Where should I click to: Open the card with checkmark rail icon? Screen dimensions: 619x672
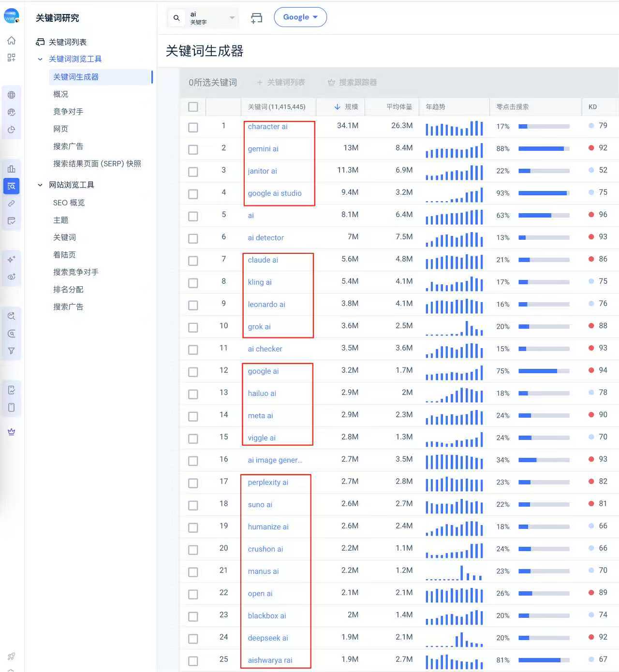coord(12,220)
